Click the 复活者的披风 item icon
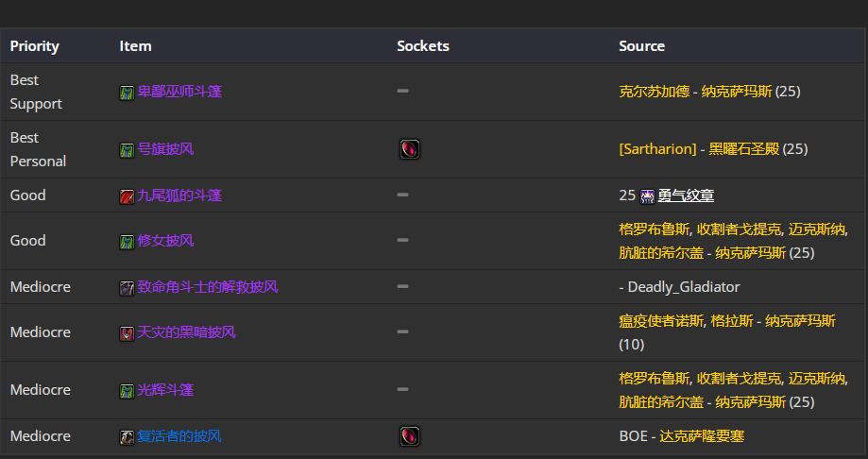868x459 pixels. tap(127, 437)
